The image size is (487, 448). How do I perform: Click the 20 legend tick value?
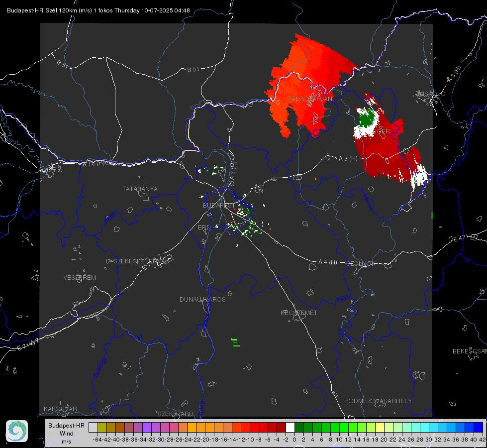click(384, 440)
